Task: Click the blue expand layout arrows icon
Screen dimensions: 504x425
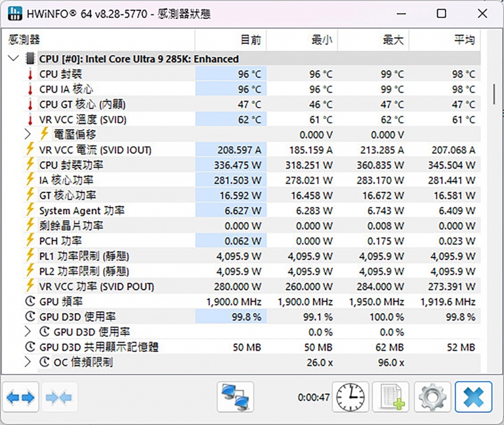Action: [20, 397]
